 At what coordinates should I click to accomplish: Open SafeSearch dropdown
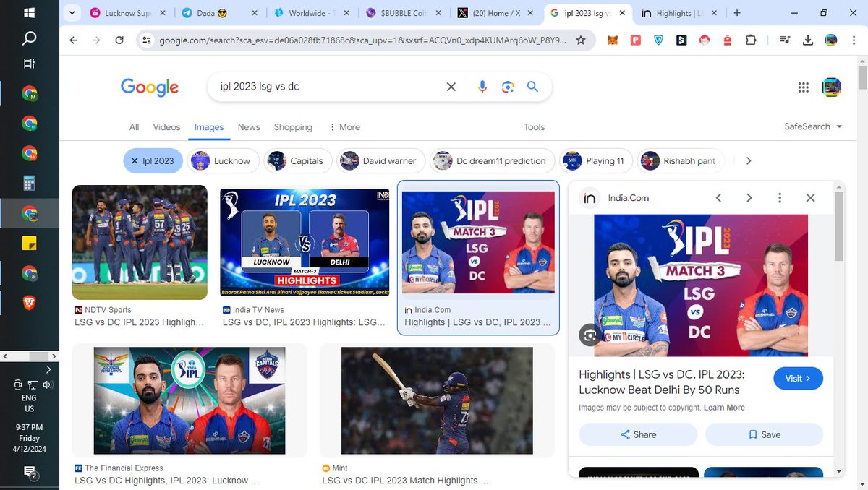click(x=814, y=126)
